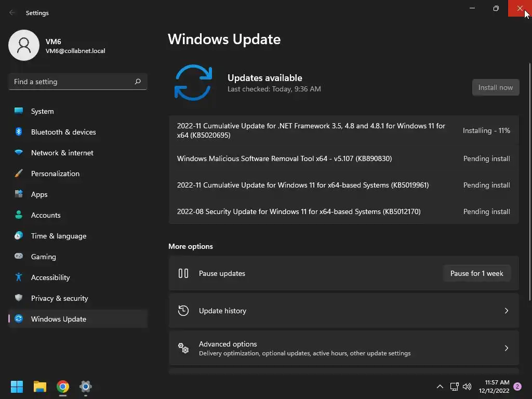Minimize the Settings window

pos(472,8)
